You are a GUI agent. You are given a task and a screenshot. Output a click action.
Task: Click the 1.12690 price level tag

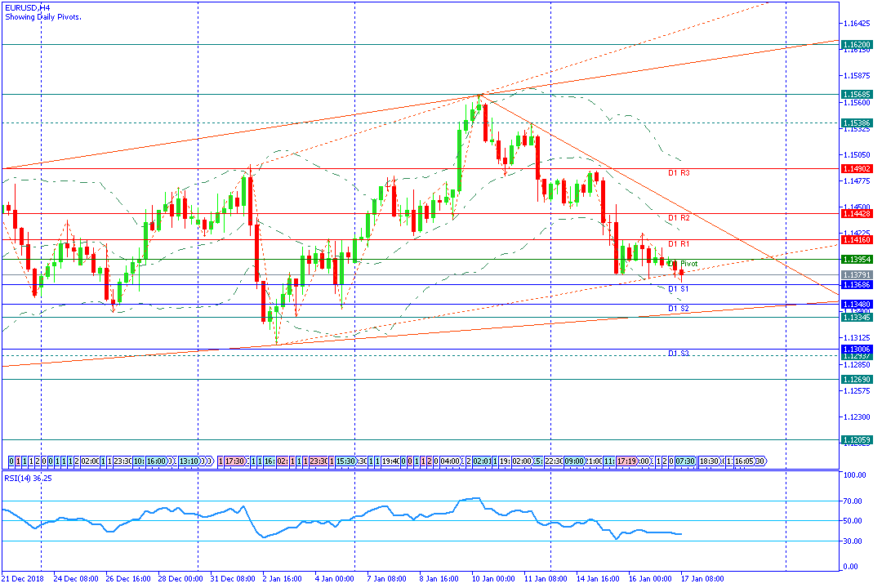[857, 379]
